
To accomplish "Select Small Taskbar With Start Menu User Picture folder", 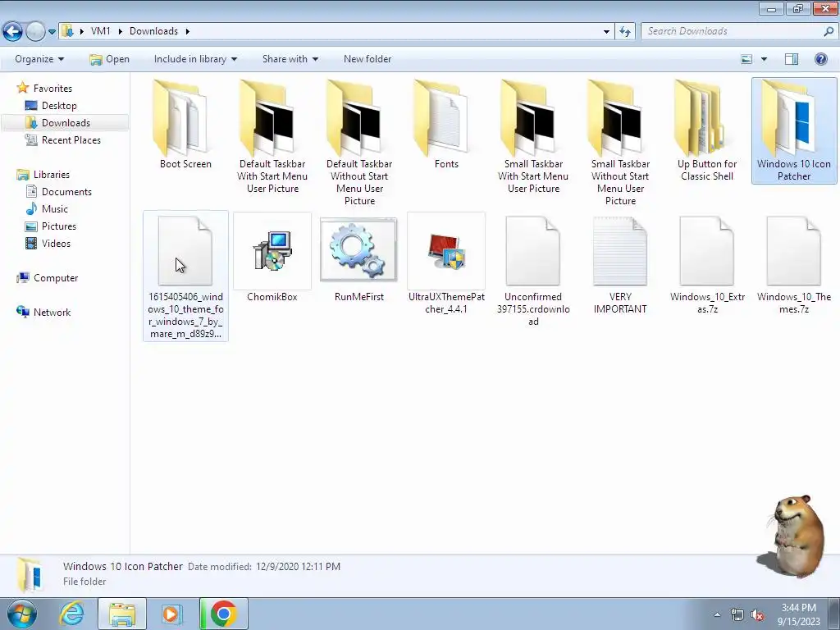I will [x=533, y=137].
